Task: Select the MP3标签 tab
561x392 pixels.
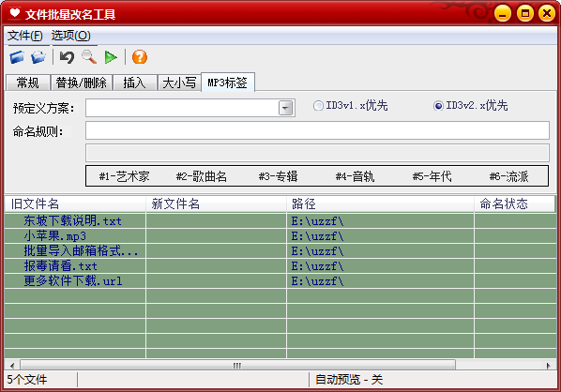Action: click(x=228, y=83)
